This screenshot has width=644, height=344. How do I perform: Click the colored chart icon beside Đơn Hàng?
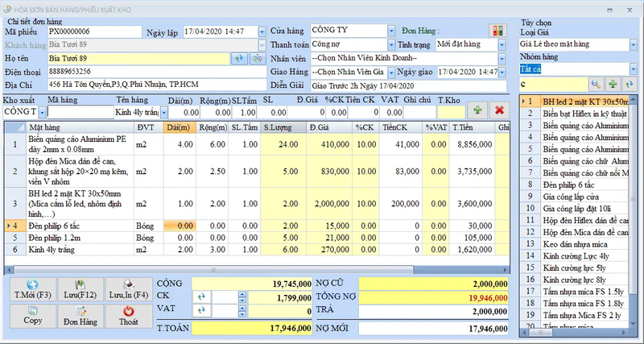[x=500, y=31]
